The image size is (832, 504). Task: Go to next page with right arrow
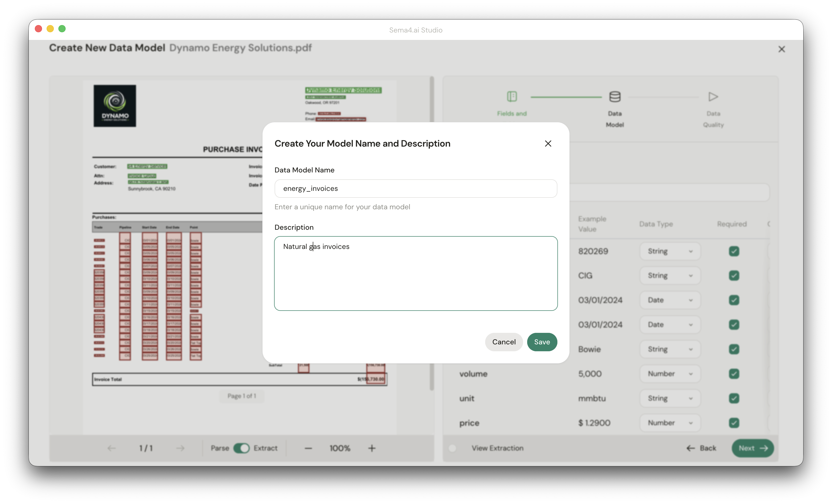(180, 448)
